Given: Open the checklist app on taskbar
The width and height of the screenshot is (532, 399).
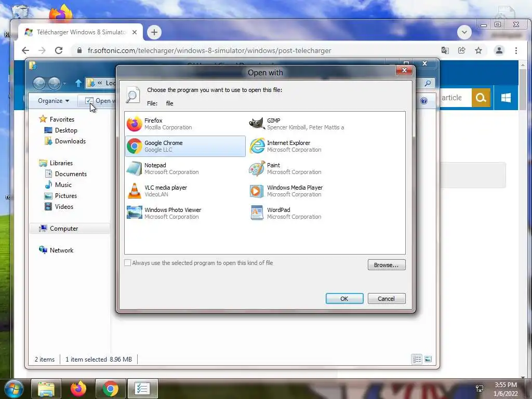Looking at the screenshot, I should (142, 389).
